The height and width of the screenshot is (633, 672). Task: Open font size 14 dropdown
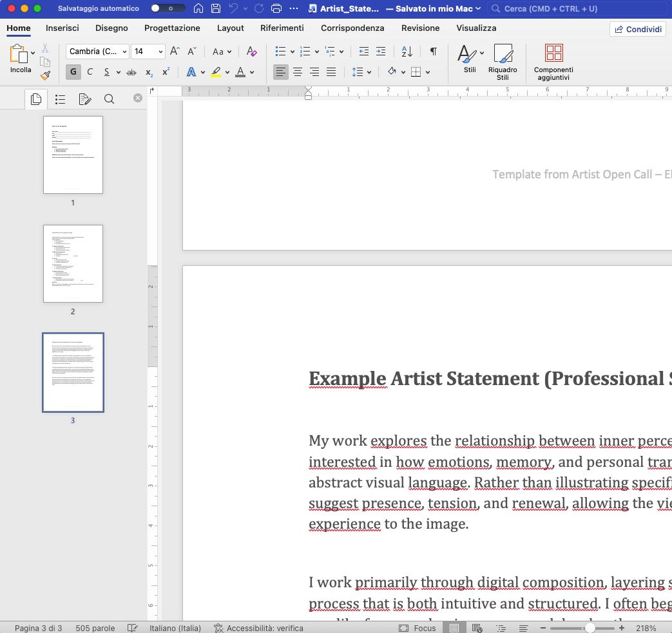coord(160,52)
